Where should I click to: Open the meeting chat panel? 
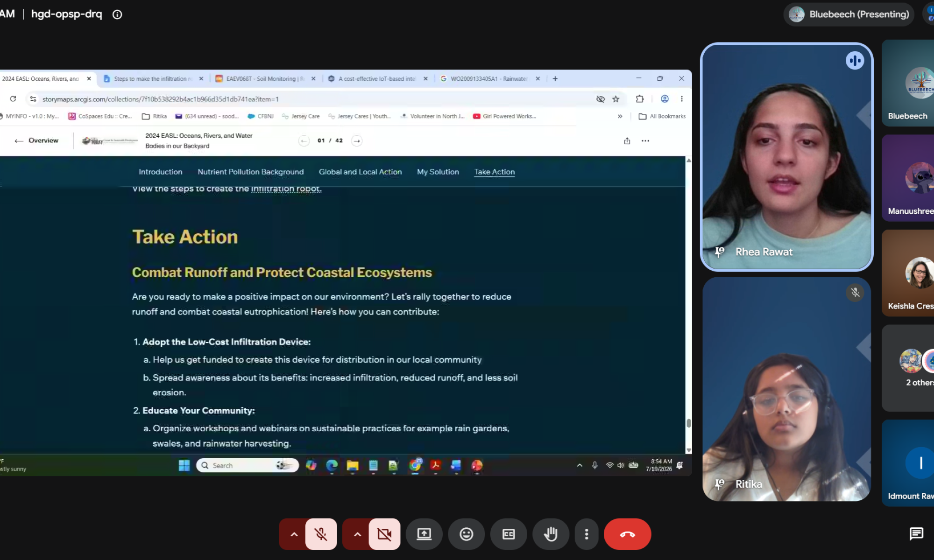[916, 533]
